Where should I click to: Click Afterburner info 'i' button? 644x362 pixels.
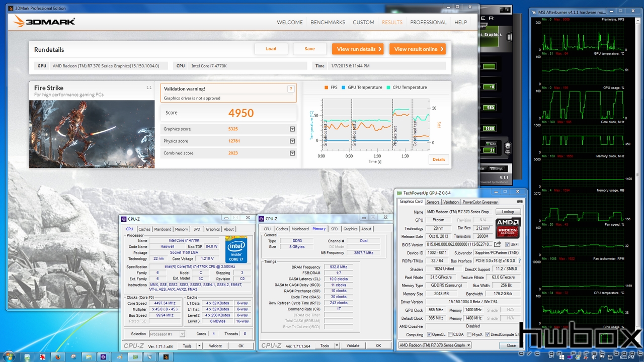(509, 37)
